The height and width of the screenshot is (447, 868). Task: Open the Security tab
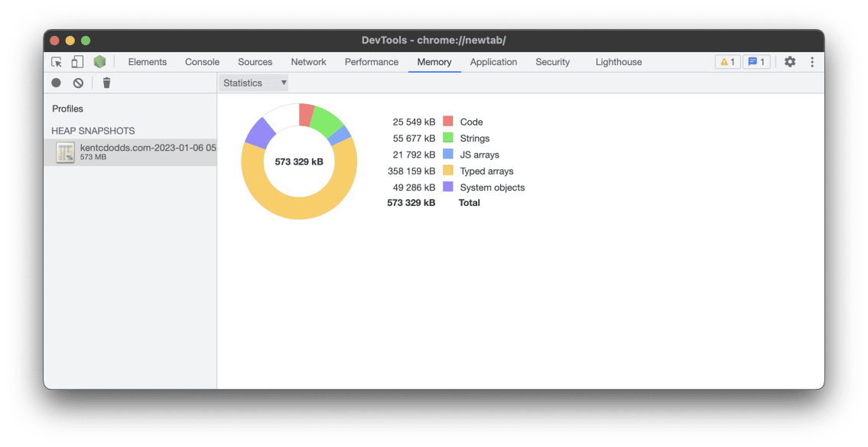(552, 62)
